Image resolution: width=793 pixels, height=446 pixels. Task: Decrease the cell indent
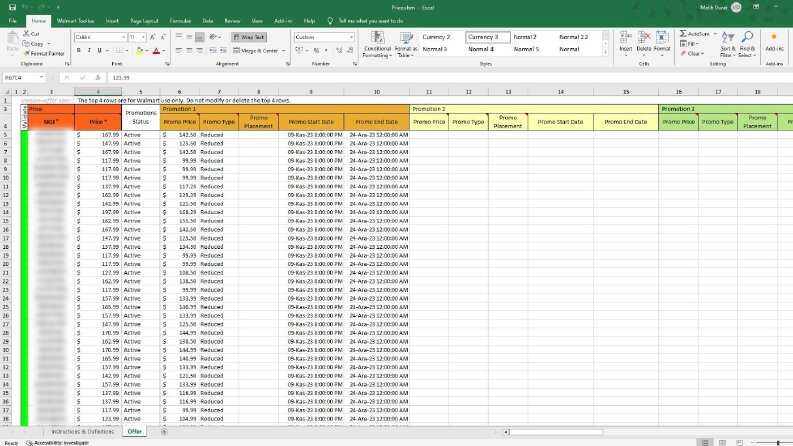pyautogui.click(x=212, y=51)
